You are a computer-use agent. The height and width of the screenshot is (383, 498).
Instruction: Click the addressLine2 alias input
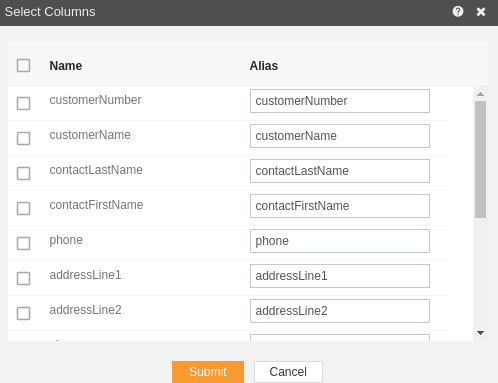pyautogui.click(x=340, y=311)
